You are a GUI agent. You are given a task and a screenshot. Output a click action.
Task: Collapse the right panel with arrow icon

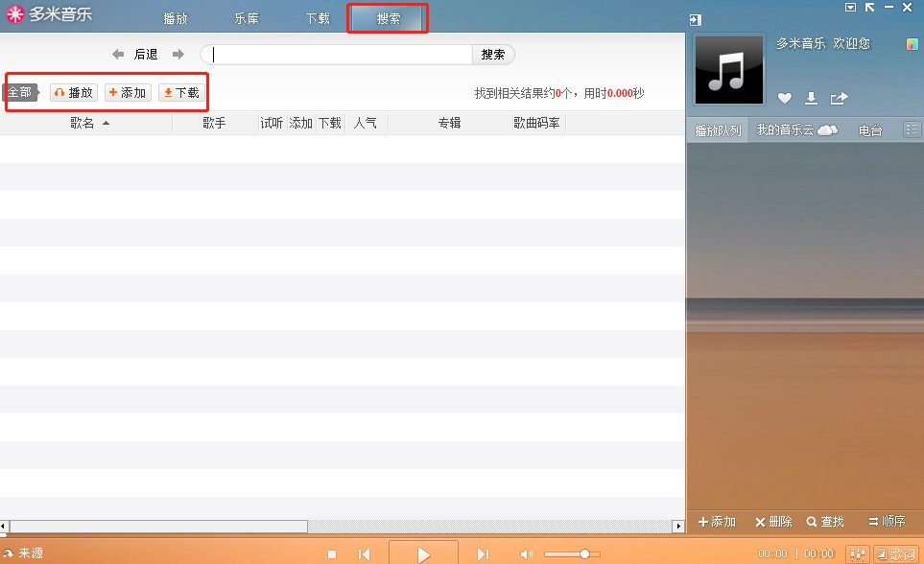coord(696,20)
